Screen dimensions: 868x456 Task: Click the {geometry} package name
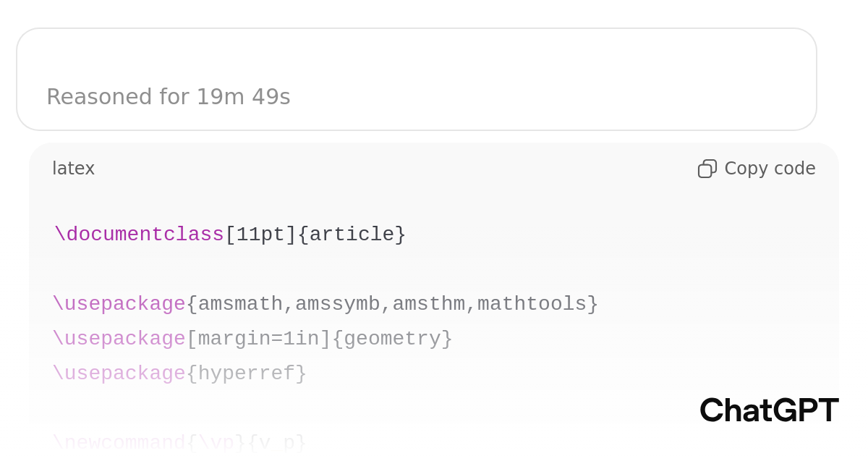click(x=392, y=339)
